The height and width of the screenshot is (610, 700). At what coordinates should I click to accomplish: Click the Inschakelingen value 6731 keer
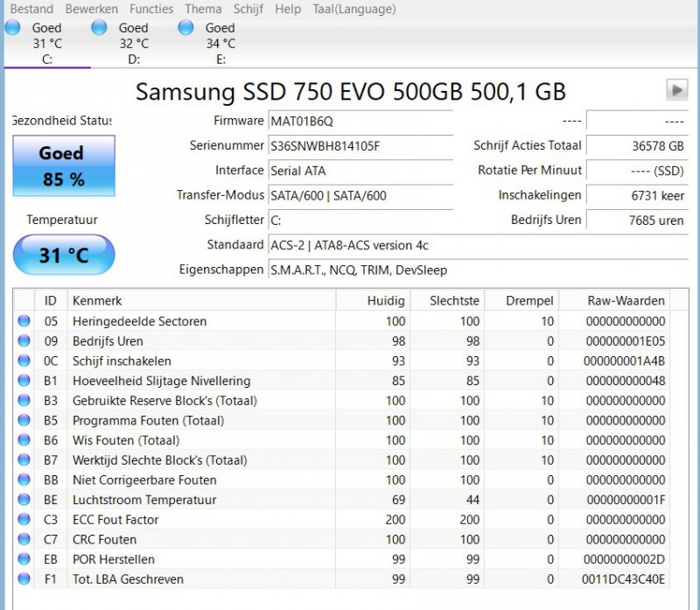coord(637,195)
